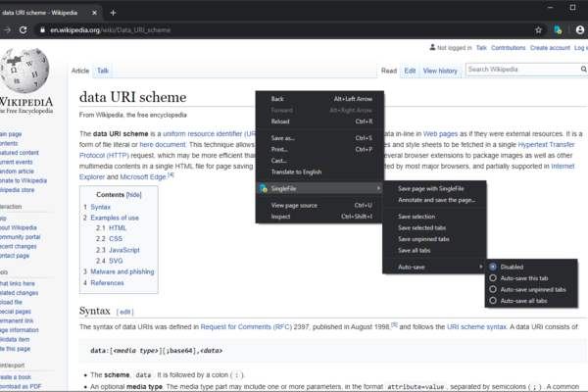This screenshot has width=588, height=392.
Task: Click the Not logged in user icon
Action: 432,47
